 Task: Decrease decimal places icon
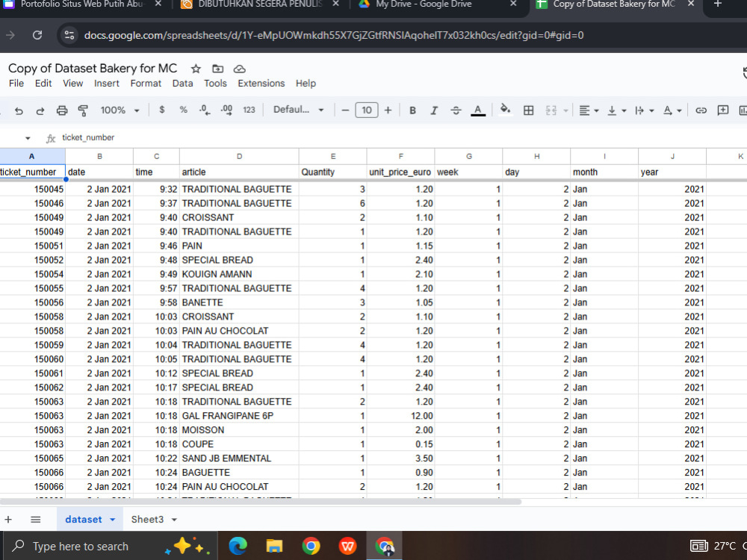point(205,110)
